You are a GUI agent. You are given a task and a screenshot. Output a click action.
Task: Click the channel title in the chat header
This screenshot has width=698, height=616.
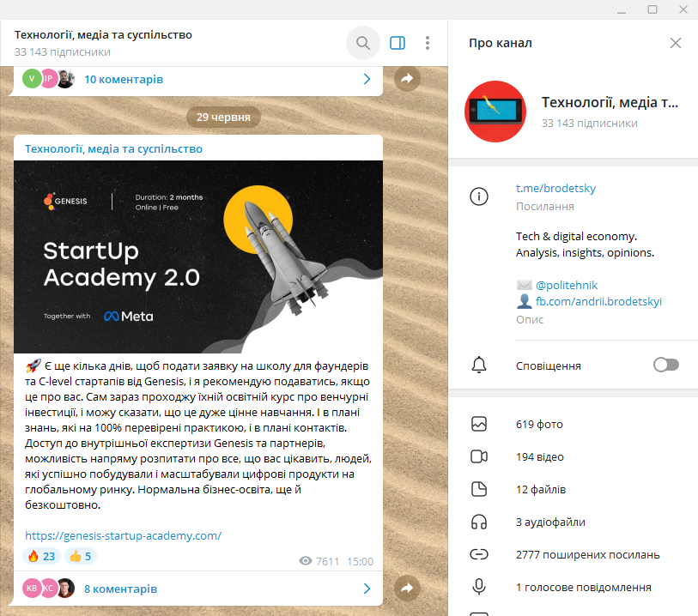[x=103, y=34]
